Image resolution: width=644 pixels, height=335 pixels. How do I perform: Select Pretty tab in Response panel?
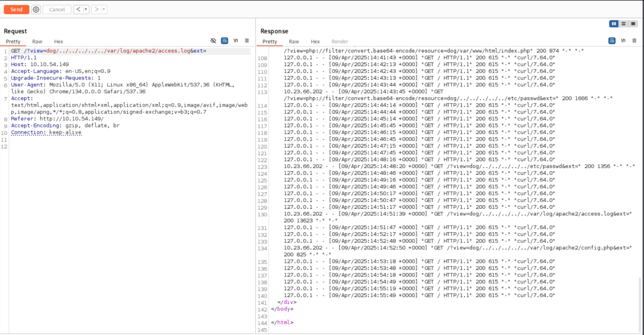(x=270, y=42)
